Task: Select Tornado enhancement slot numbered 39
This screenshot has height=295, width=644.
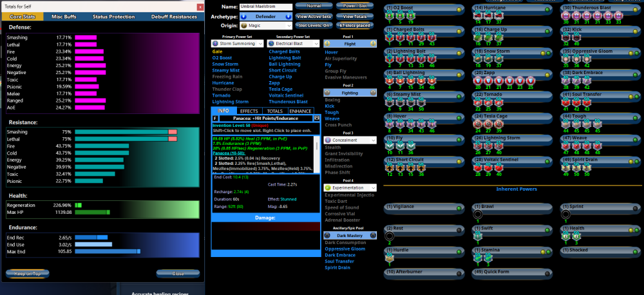Action: [x=498, y=102]
